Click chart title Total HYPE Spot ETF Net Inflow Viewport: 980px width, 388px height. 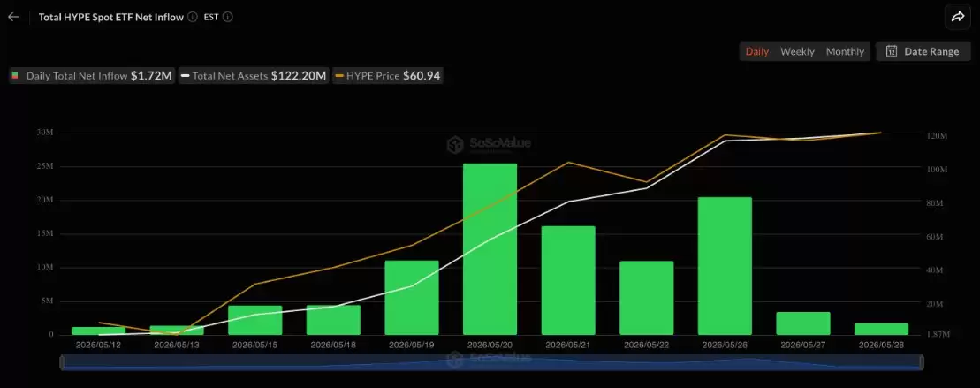click(x=111, y=17)
